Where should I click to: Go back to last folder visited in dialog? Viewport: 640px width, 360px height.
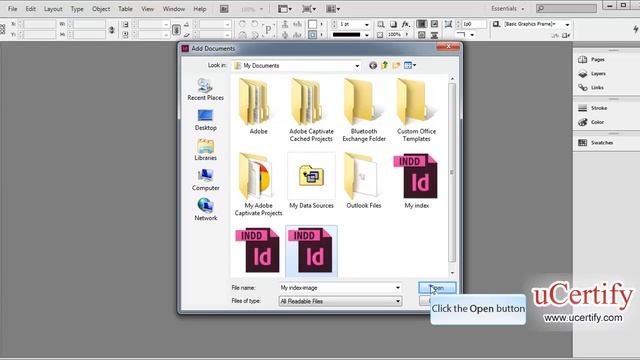click(x=373, y=65)
